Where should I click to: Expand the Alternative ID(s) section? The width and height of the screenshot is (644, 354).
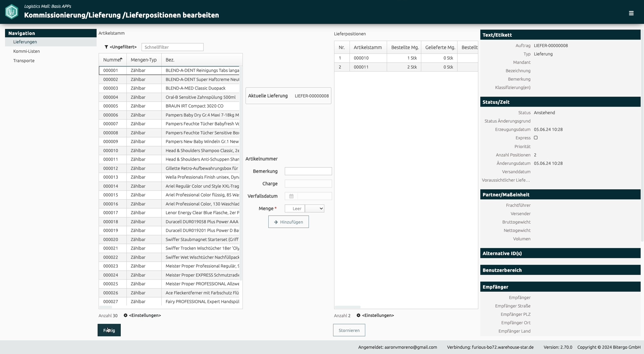click(560, 253)
